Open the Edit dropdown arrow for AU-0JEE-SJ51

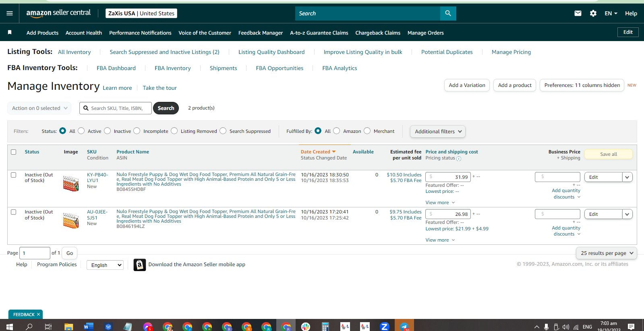tap(627, 214)
